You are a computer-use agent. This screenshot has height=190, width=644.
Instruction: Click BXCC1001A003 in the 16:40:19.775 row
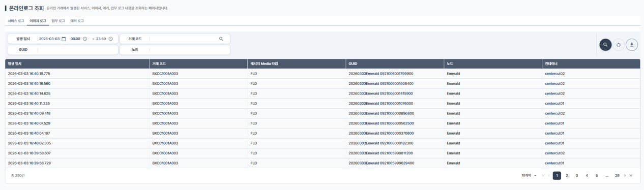pos(165,74)
